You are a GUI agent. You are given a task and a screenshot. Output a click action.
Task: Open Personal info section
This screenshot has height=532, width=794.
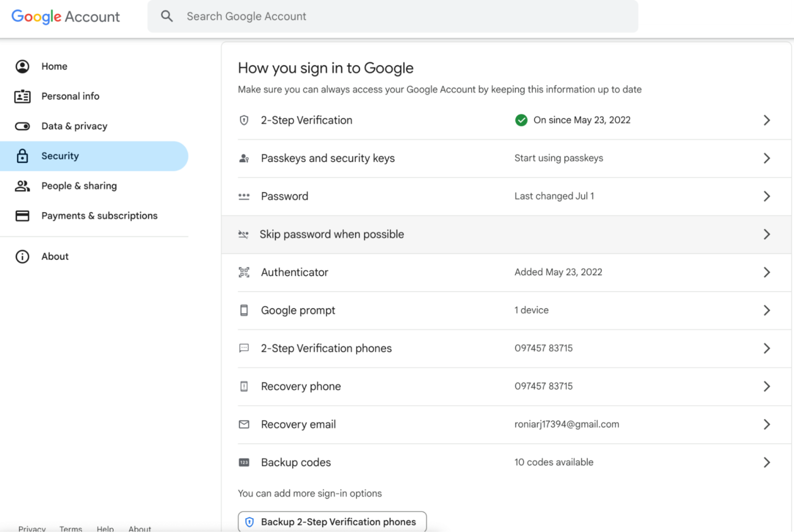tap(94, 96)
